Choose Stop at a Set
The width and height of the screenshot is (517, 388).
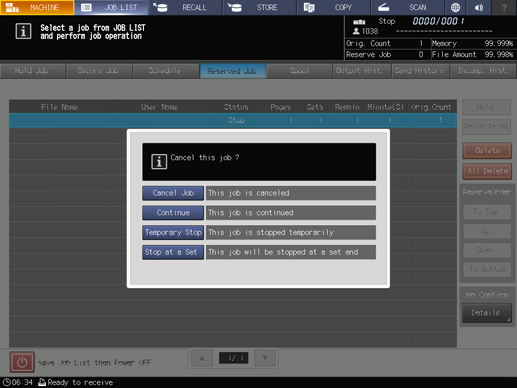173,252
